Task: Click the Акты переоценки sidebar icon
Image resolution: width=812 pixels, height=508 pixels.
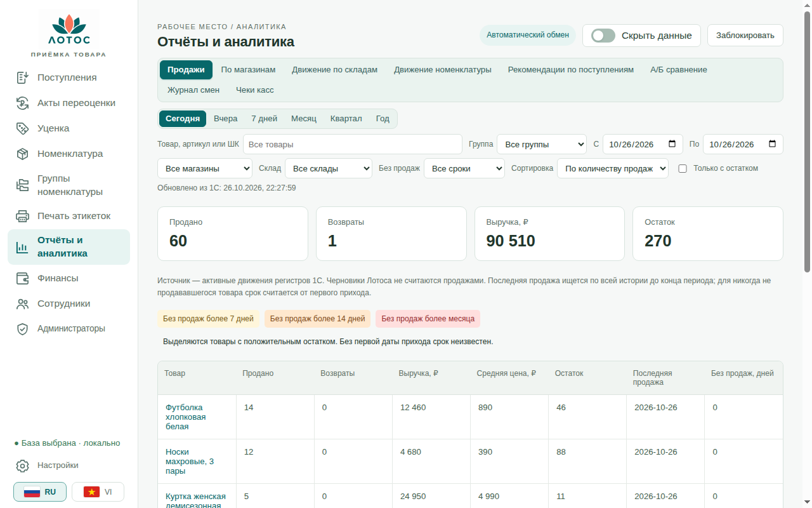Action: pos(23,103)
